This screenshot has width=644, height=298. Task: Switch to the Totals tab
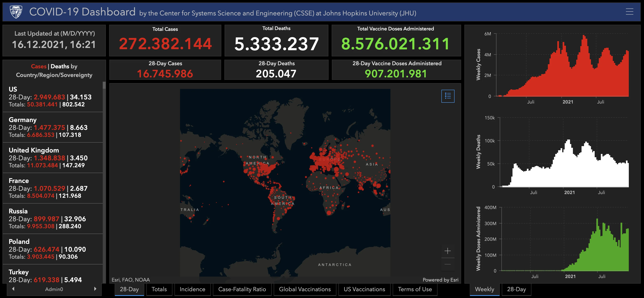click(x=159, y=289)
